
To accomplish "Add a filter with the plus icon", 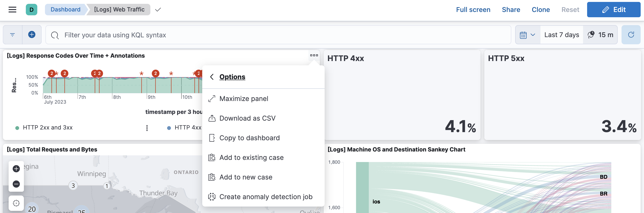I will (x=32, y=34).
